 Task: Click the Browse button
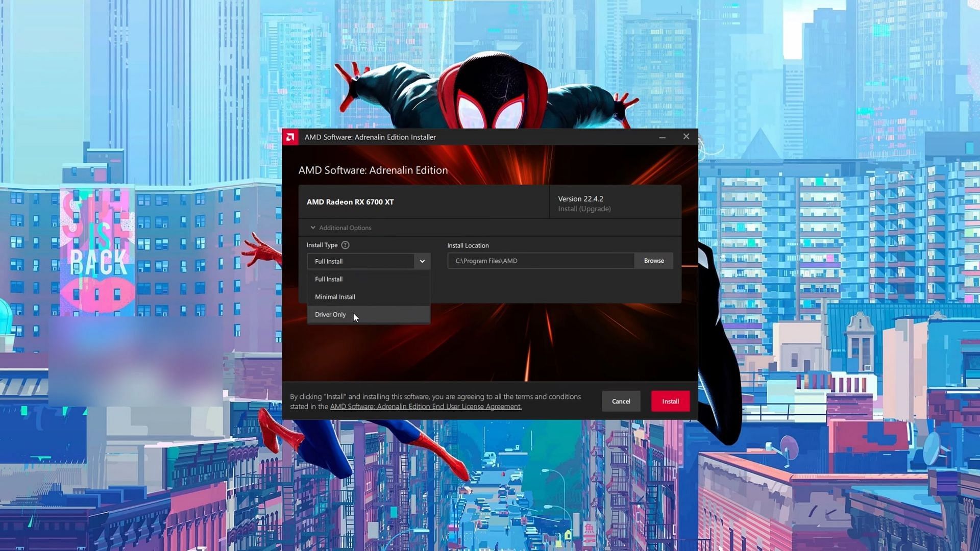coord(654,261)
